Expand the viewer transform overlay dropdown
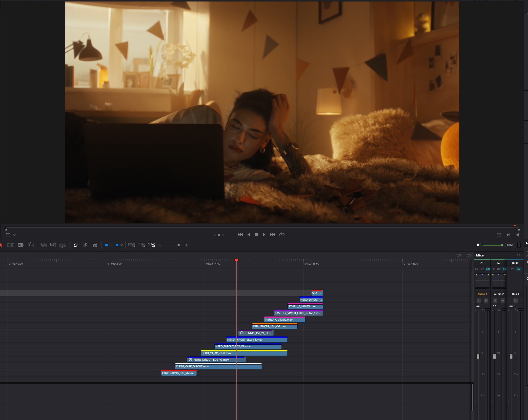528x420 pixels. coord(14,235)
